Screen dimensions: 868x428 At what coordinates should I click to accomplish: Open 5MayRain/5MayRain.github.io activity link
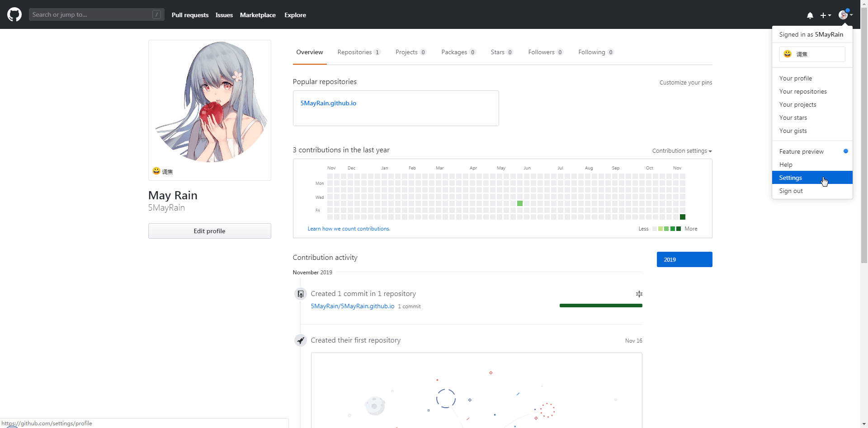353,306
